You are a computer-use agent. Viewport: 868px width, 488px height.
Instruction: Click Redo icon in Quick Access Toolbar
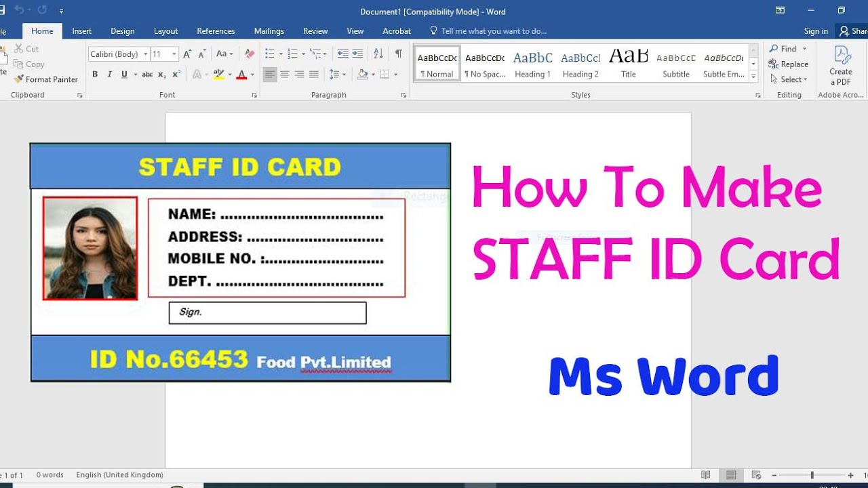tap(42, 10)
